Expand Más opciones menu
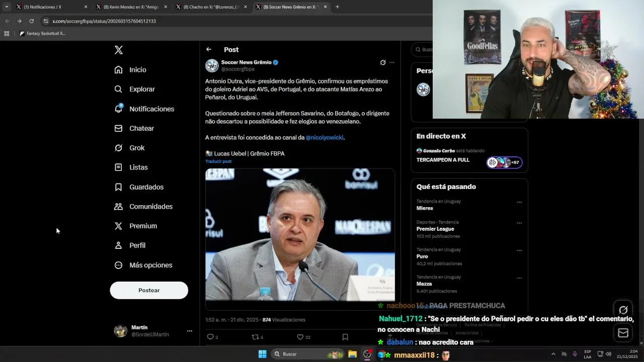Screen dimensions: 644x362 (x=143, y=265)
